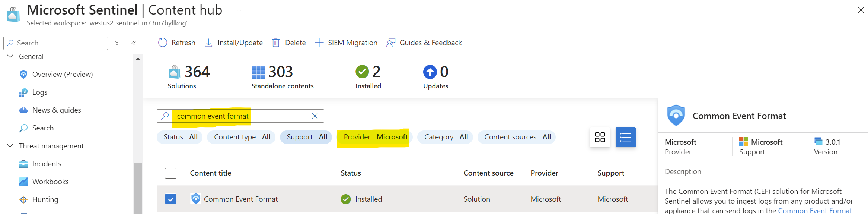Switch to list view
Screen dimensions: 868x214
click(625, 137)
